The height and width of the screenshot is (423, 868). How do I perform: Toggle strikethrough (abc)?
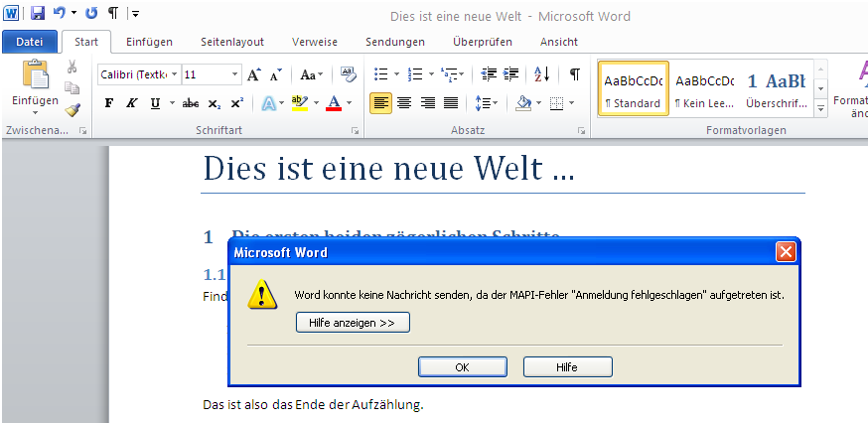click(191, 103)
